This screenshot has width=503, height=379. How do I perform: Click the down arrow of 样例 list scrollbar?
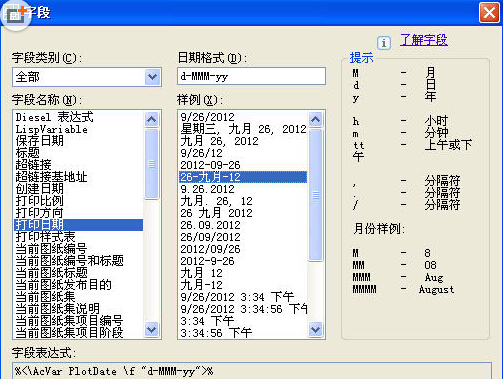click(316, 330)
